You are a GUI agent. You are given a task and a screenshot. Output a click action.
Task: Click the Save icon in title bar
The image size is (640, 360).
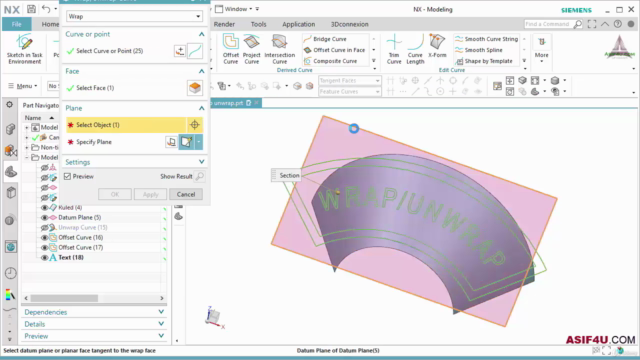(31, 9)
